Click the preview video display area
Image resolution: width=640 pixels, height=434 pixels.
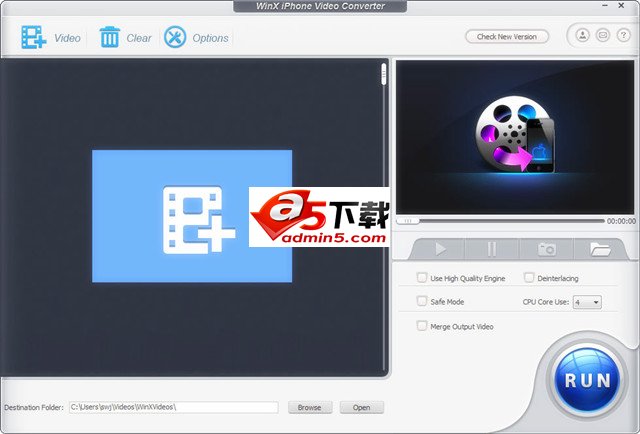coord(515,137)
